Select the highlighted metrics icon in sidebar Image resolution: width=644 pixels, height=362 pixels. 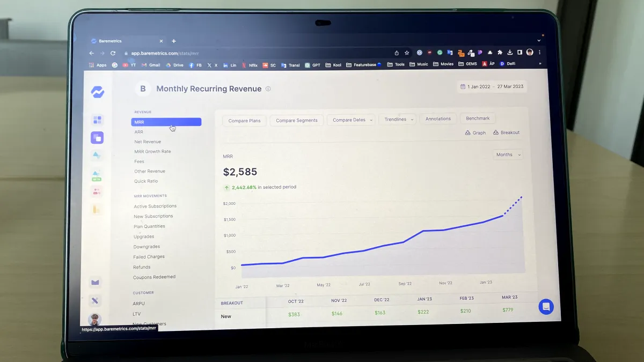(97, 138)
